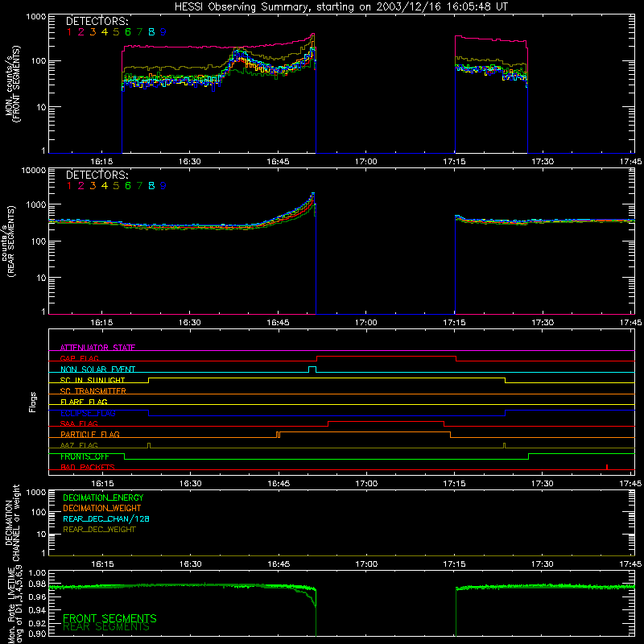The width and height of the screenshot is (644, 644).
Task: Pick detector 3 in rear segments legend
Action: [x=93, y=186]
